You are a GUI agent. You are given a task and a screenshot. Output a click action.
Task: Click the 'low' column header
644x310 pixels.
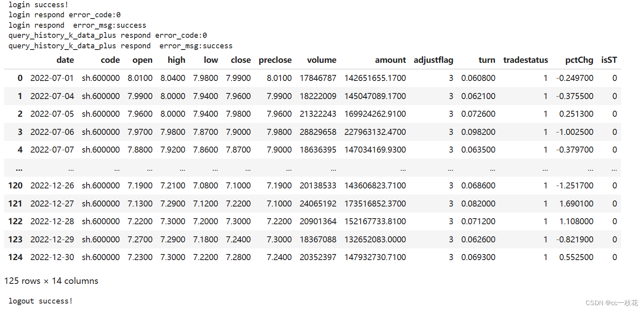[211, 60]
